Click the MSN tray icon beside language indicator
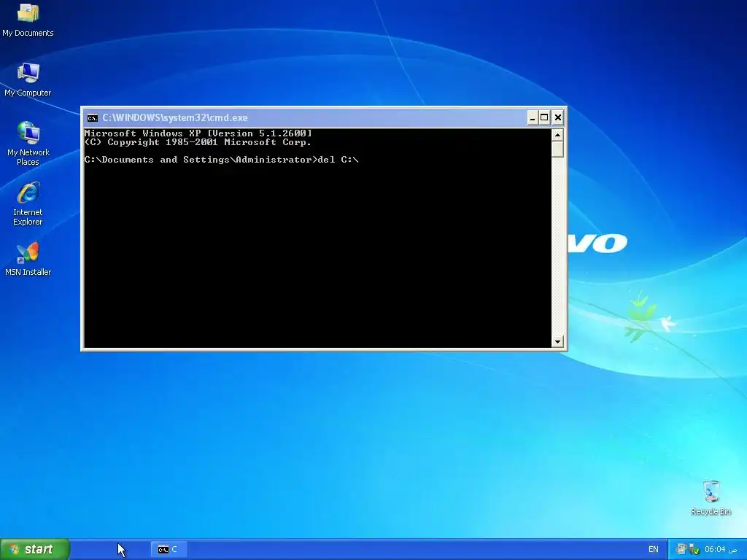The height and width of the screenshot is (560, 747). 681,549
